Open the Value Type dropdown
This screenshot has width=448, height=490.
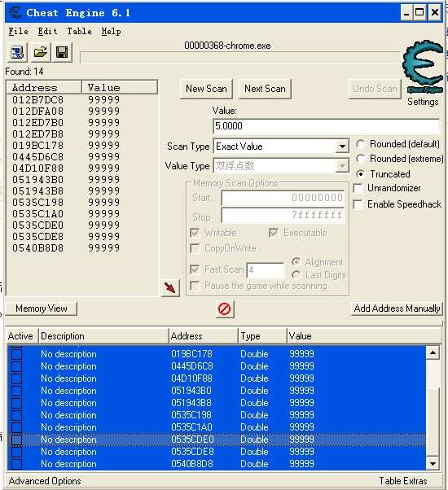click(x=342, y=165)
